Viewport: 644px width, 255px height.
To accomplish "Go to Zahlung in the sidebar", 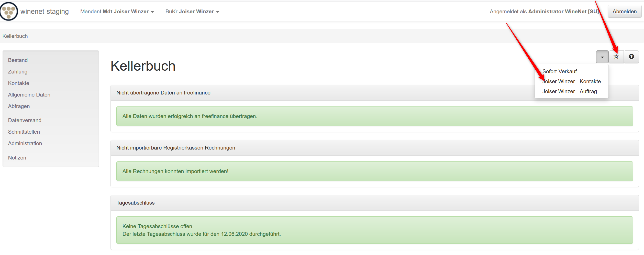I will point(18,72).
